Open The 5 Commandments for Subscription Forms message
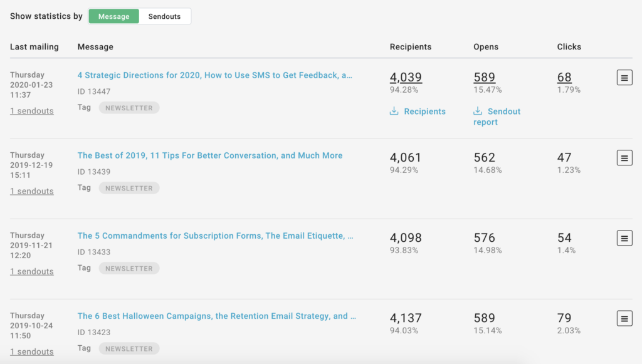The height and width of the screenshot is (364, 642). 215,236
